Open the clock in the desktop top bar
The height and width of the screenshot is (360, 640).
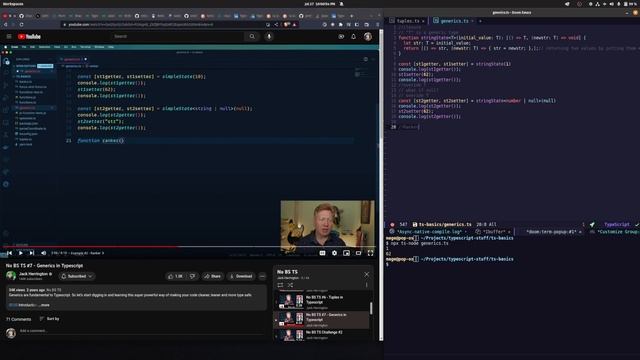point(320,4)
